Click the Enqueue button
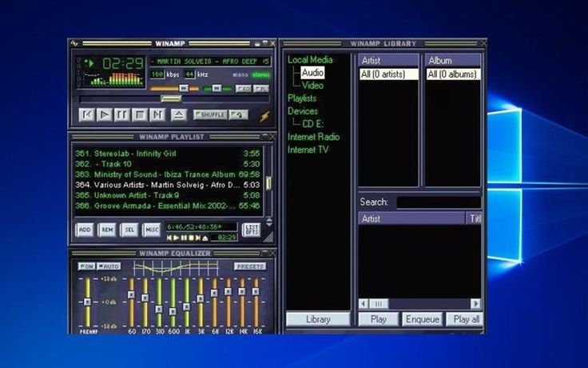Image resolution: width=588 pixels, height=368 pixels. (x=421, y=319)
